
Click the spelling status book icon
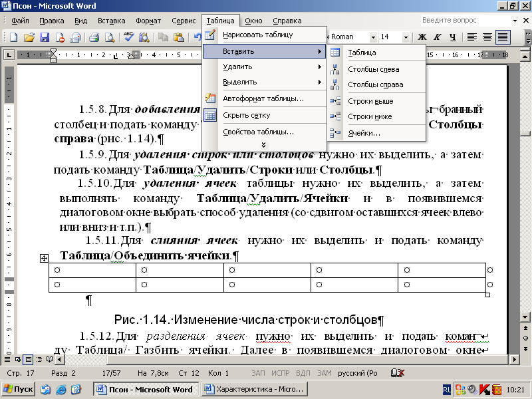pyautogui.click(x=397, y=373)
